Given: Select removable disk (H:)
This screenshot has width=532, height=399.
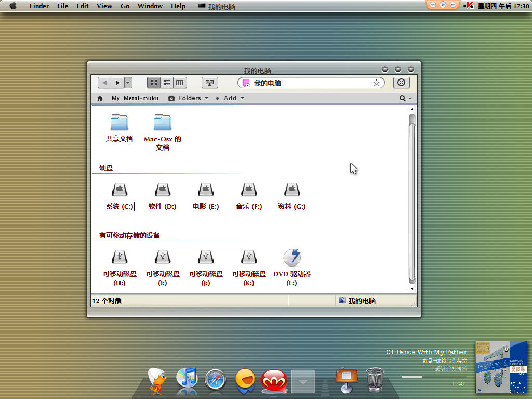Looking at the screenshot, I should point(119,268).
